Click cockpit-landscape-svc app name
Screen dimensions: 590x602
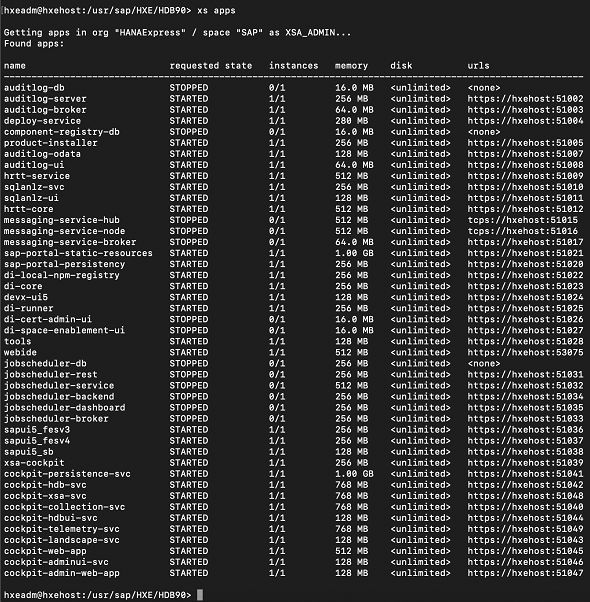(62, 540)
